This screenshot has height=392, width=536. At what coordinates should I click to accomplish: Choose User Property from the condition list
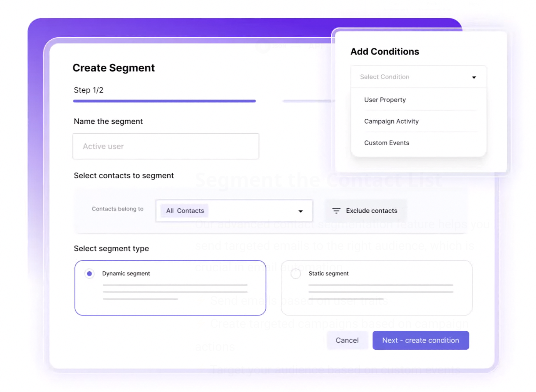(x=385, y=100)
